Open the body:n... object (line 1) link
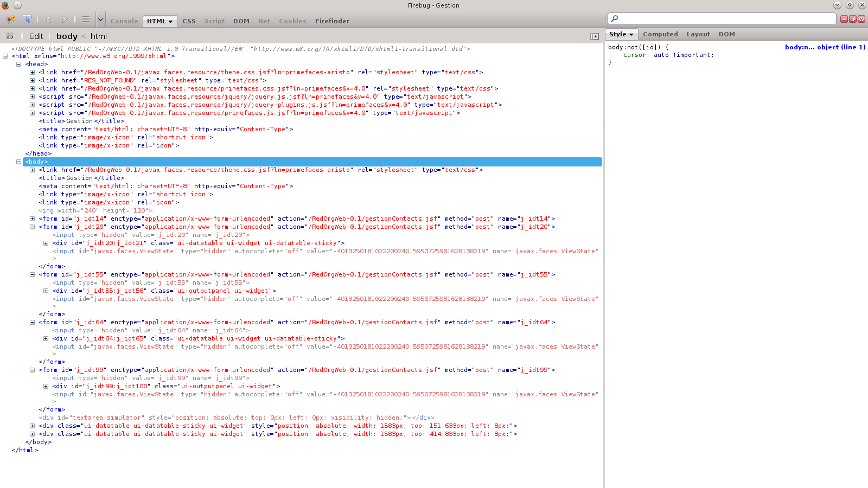 coord(825,47)
